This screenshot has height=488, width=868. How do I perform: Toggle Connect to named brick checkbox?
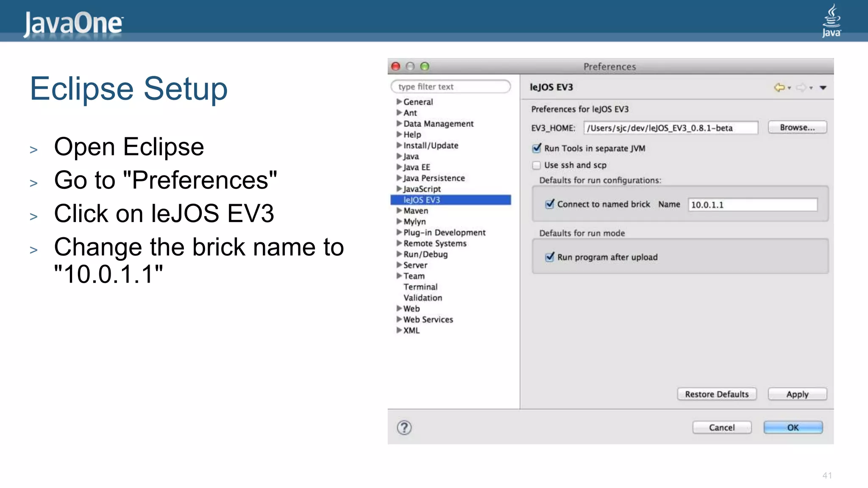coord(550,204)
